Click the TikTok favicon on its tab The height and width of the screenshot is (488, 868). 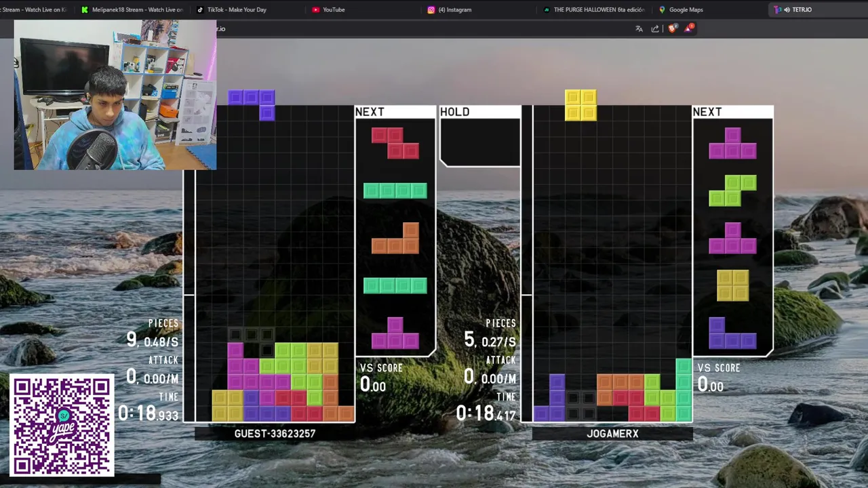200,9
